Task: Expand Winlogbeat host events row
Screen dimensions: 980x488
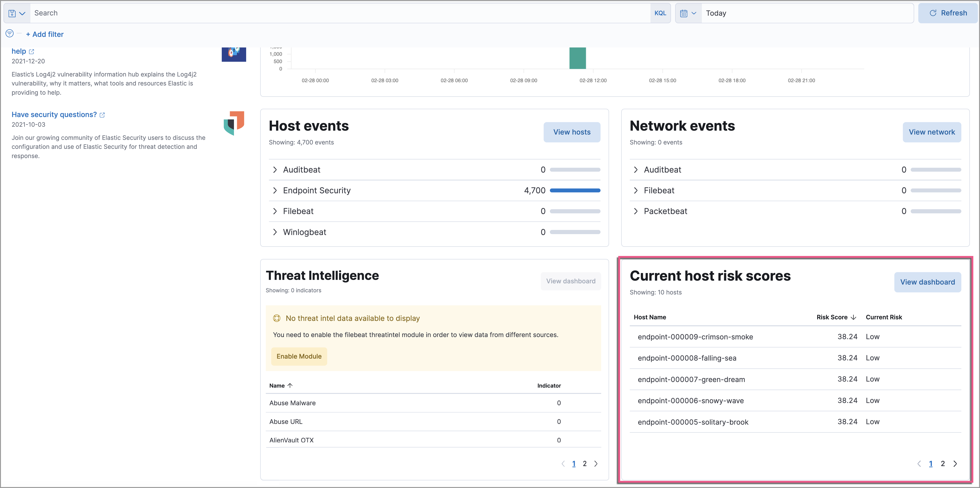Action: (x=275, y=232)
